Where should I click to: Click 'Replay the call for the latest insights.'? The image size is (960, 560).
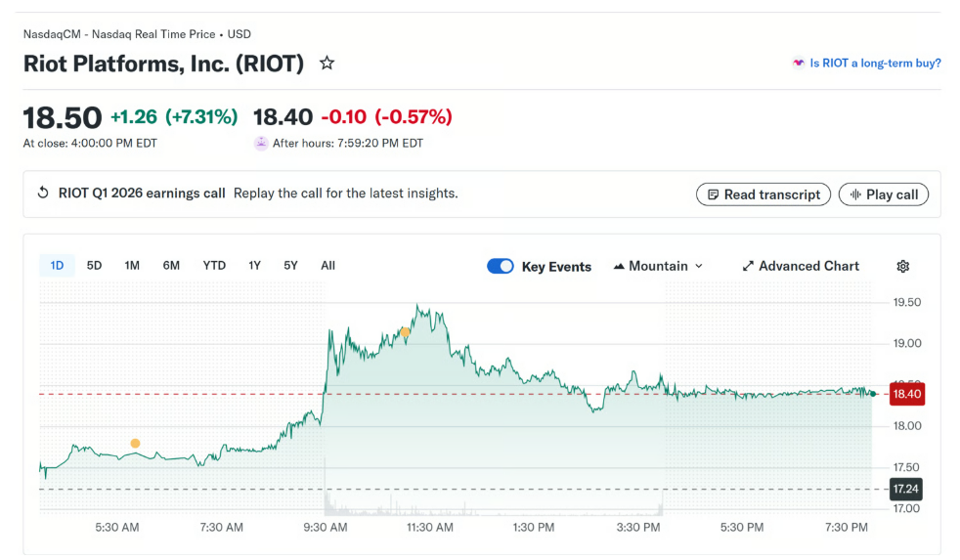click(345, 194)
